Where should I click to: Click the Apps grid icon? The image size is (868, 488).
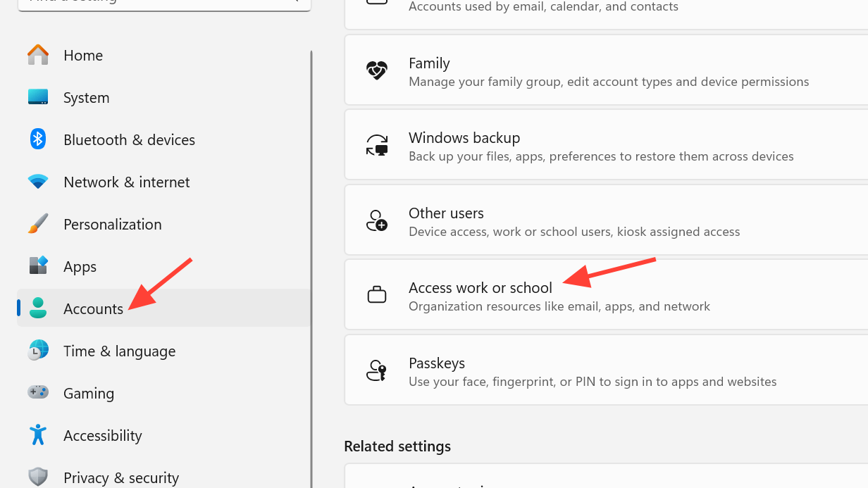tap(38, 266)
